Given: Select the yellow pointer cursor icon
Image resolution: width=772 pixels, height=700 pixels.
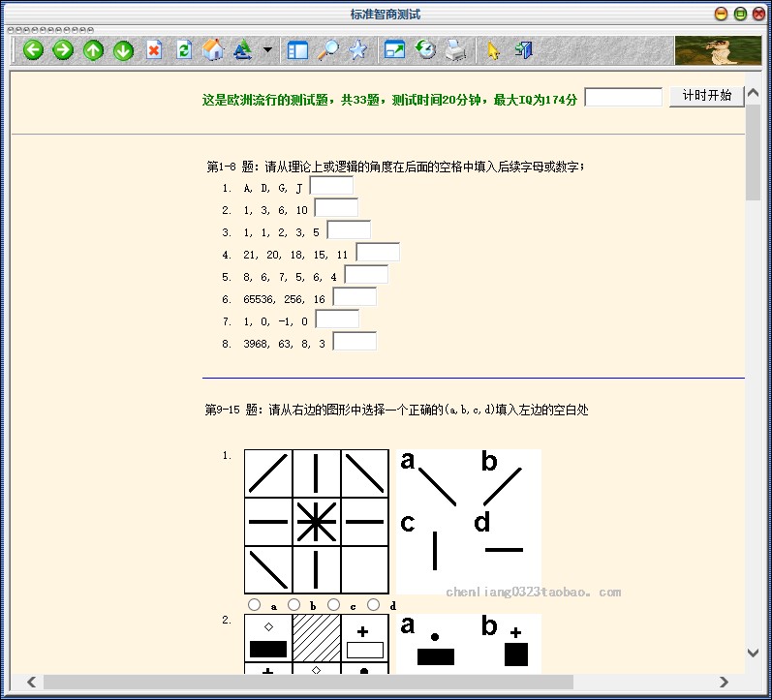Looking at the screenshot, I should (493, 50).
